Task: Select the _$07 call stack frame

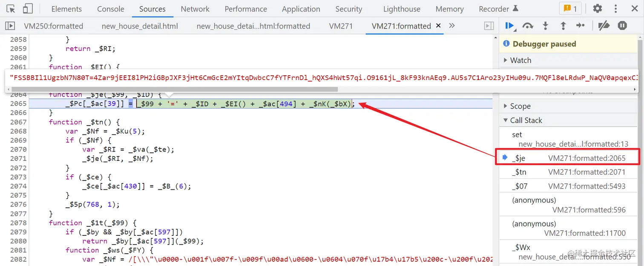Action: tap(569, 186)
